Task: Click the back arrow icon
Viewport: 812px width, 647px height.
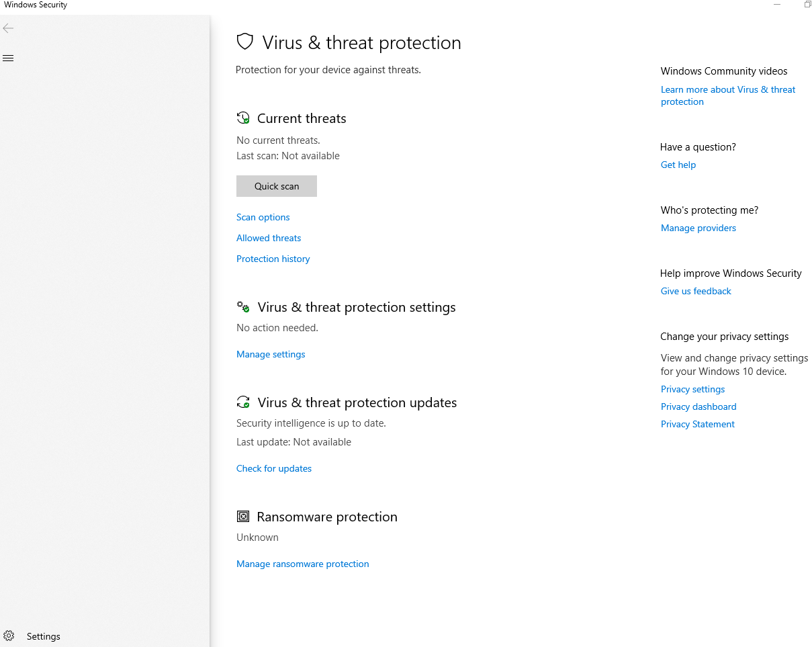Action: (8, 28)
